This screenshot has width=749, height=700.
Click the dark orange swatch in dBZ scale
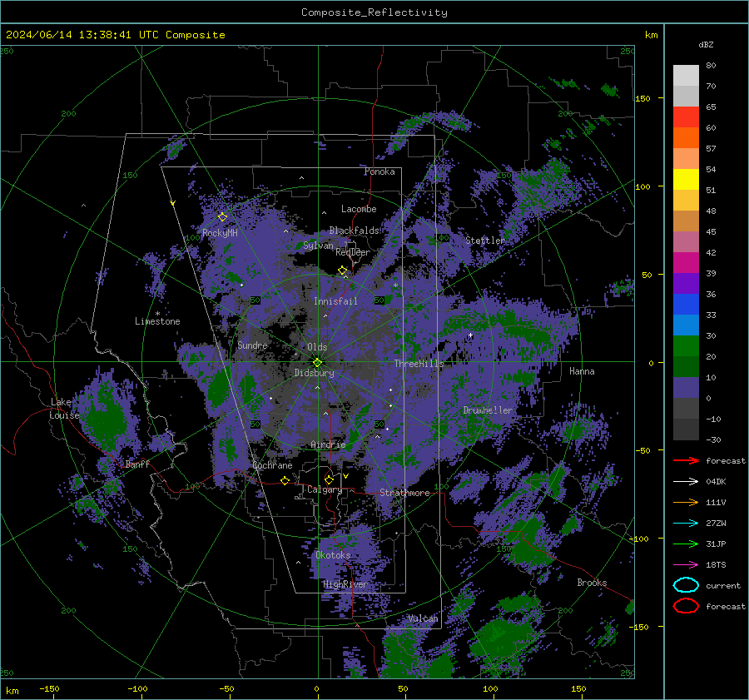(686, 137)
